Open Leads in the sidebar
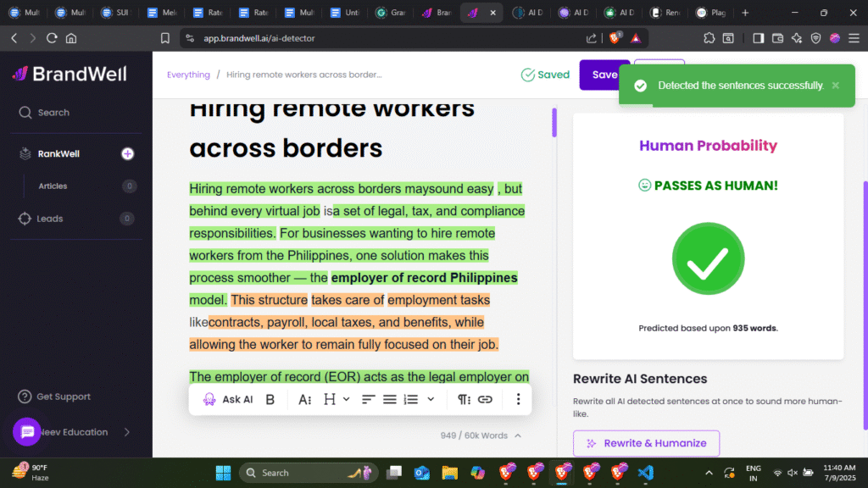This screenshot has width=868, height=488. tap(49, 219)
